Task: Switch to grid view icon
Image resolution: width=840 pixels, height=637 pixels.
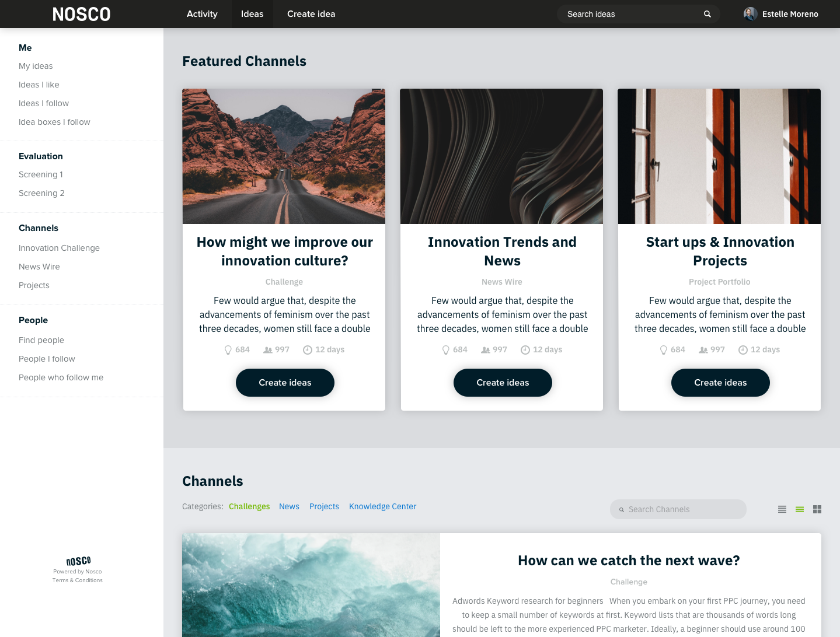Action: 817,509
